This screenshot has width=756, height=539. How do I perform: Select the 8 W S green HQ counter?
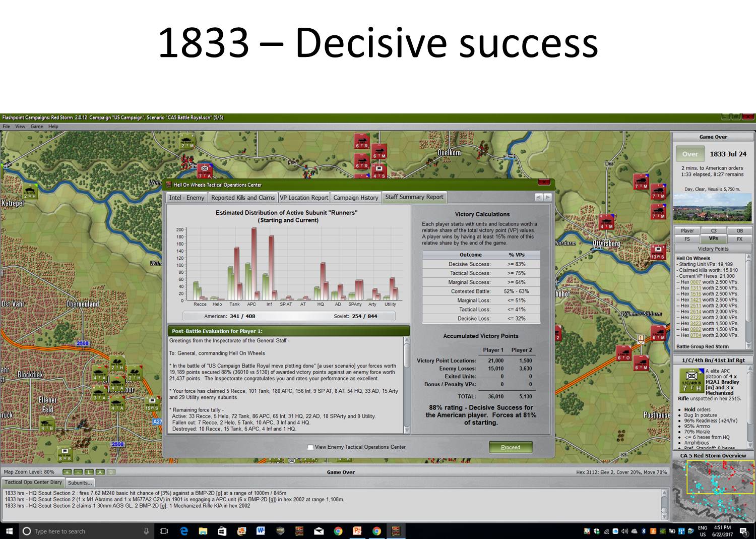pos(65,453)
